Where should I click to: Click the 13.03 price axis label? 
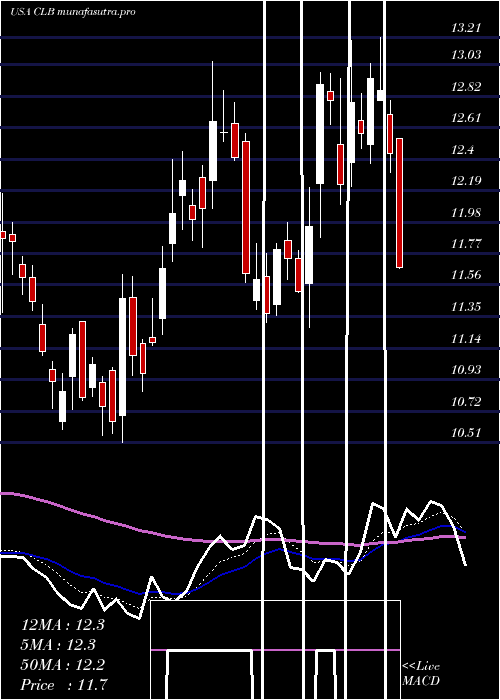[466, 55]
